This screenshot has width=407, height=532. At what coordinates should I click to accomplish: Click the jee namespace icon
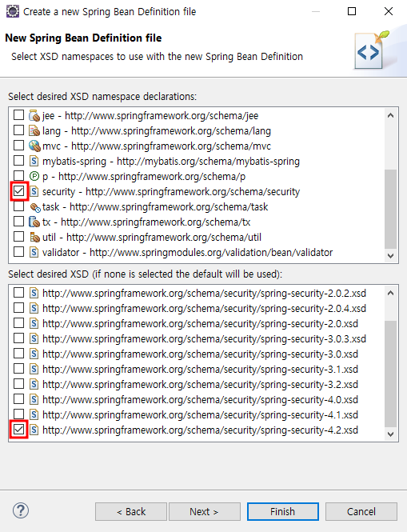(x=34, y=116)
